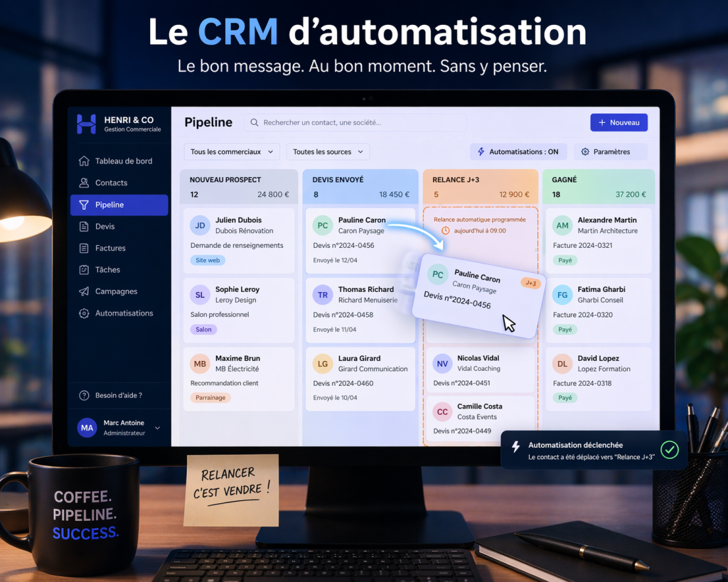Click Devis n°2024-0458 text
This screenshot has width=728, height=582.
point(343,315)
